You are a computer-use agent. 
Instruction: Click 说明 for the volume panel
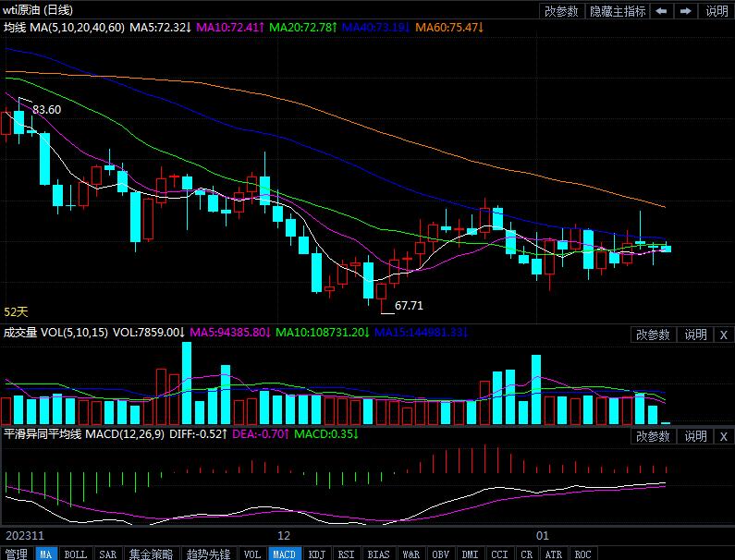point(695,335)
